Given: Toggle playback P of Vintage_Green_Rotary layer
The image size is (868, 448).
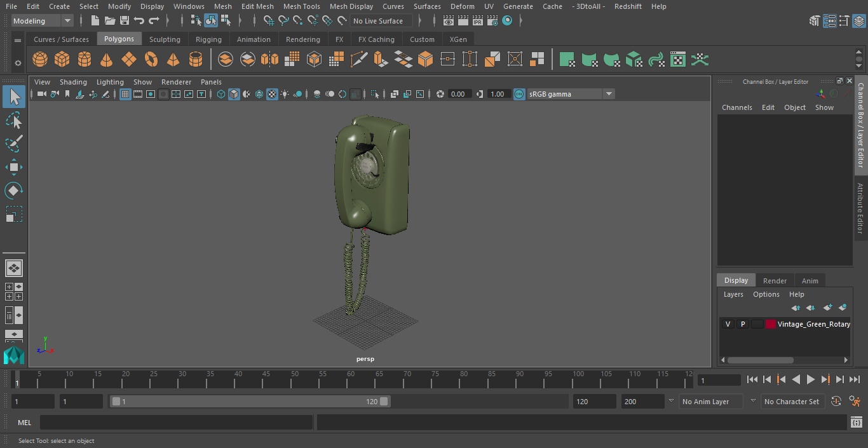Looking at the screenshot, I should click(742, 324).
